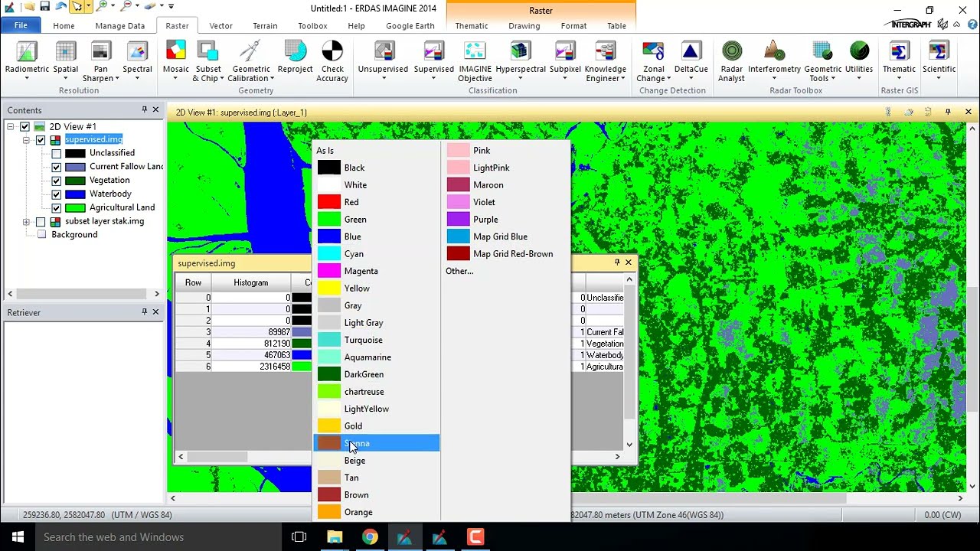Screen dimensions: 980x551
Task: Expand the Knowledge Engineer dropdown arrow
Action: tap(622, 79)
